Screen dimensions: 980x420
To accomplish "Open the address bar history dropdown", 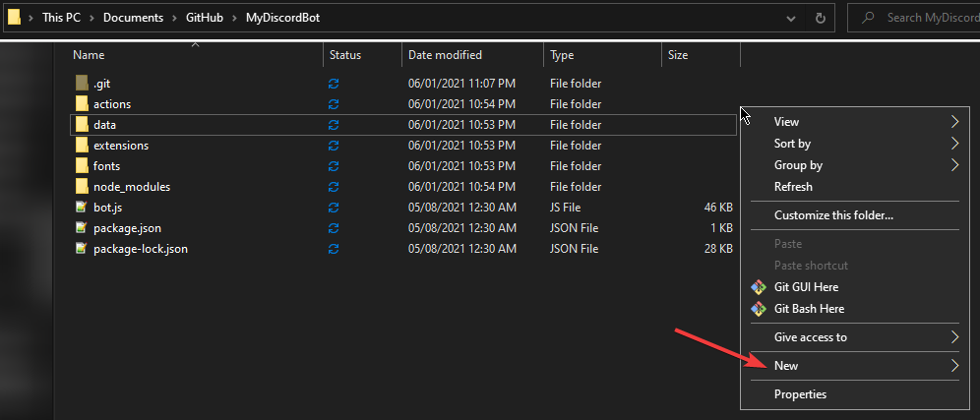I will coord(791,18).
